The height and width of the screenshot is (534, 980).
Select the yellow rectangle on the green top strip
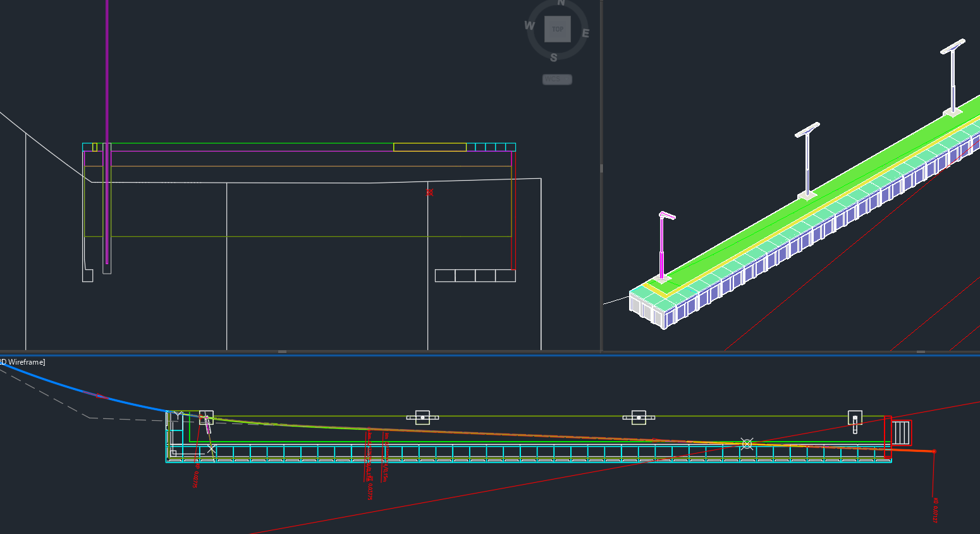[429, 147]
